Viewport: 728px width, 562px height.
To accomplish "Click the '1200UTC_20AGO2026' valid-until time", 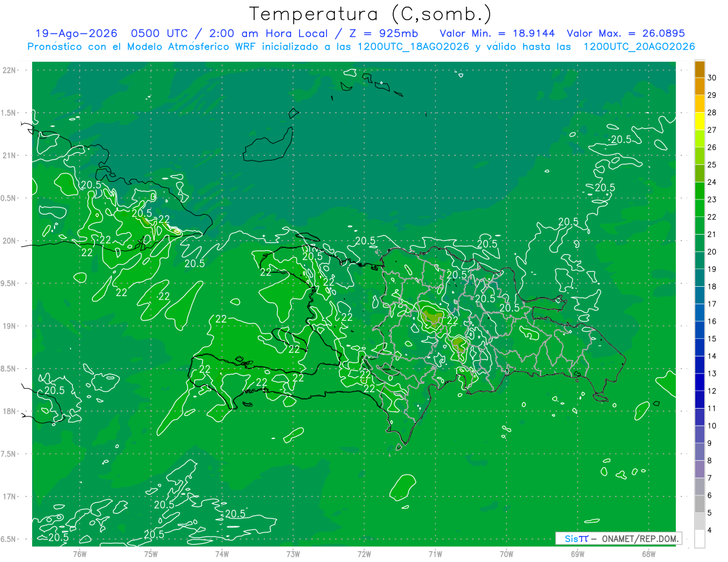I will [639, 47].
